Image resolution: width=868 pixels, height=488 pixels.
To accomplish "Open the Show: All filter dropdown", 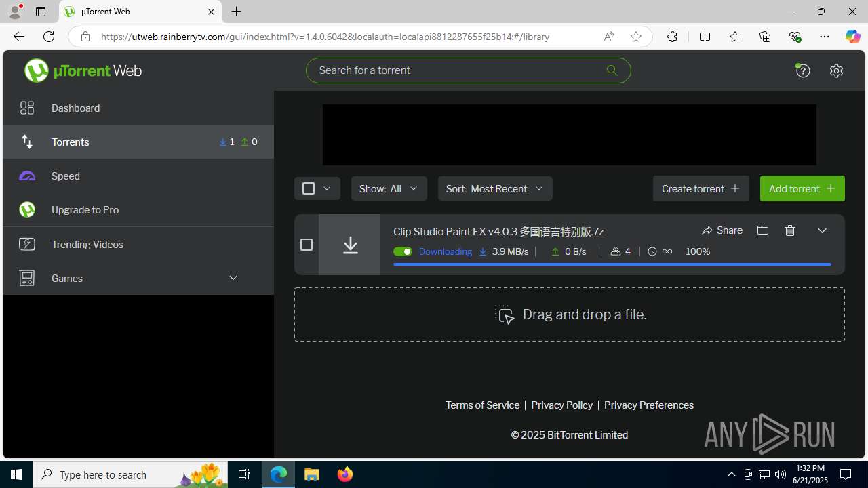I will click(x=389, y=188).
